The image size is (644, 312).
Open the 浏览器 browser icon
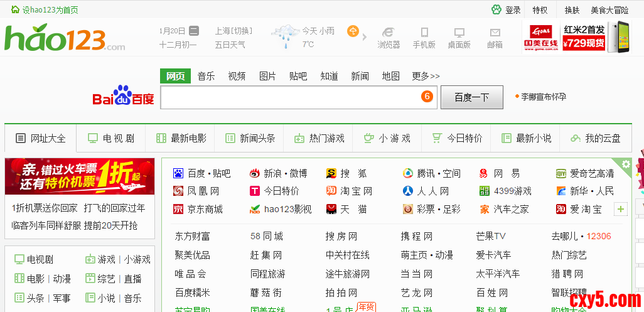pyautogui.click(x=389, y=33)
